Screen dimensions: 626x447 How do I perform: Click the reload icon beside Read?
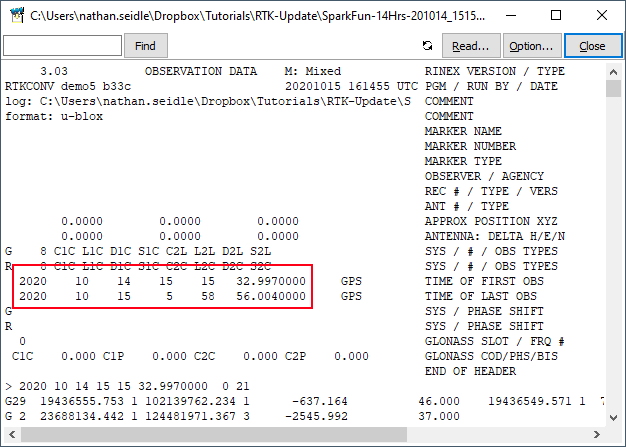427,46
